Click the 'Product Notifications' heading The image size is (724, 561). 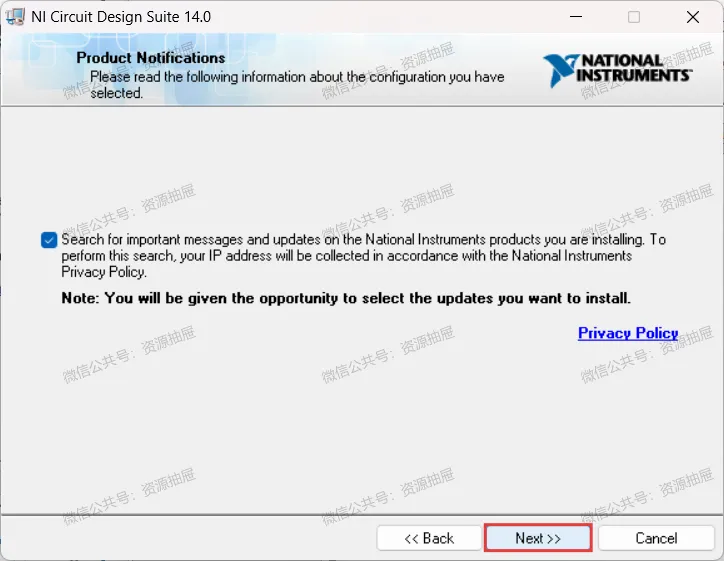tap(151, 58)
